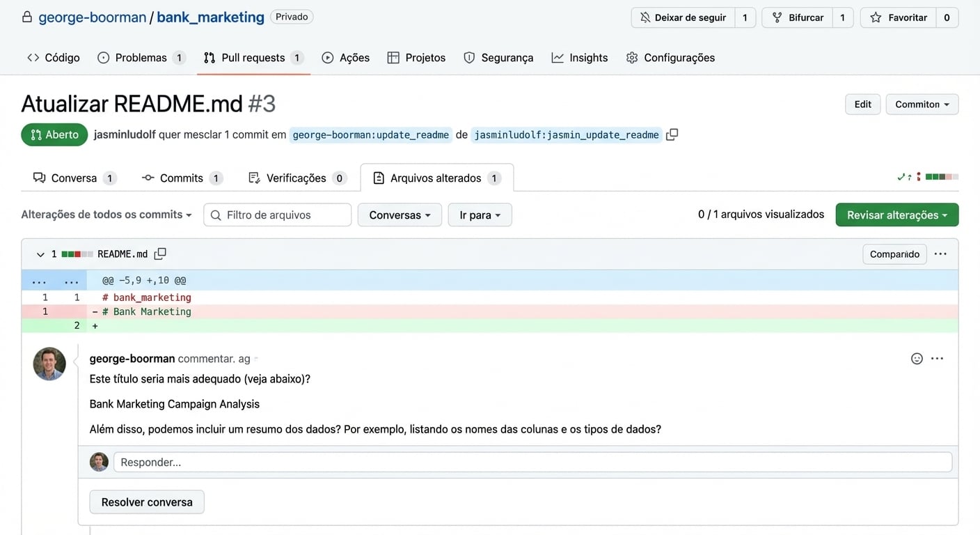Image resolution: width=980 pixels, height=535 pixels.
Task: Click the Edit button for pull request title
Action: click(x=863, y=104)
